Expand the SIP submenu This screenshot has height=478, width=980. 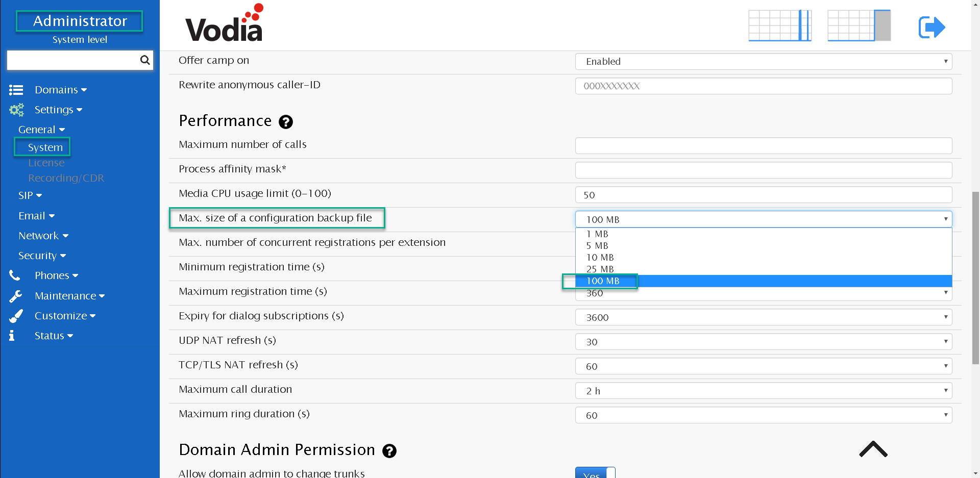(x=30, y=195)
